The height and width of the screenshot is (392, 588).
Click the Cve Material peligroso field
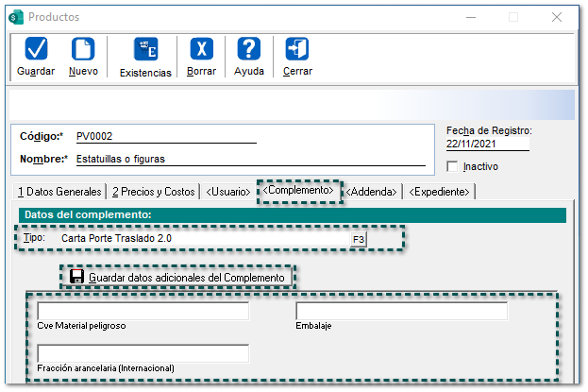pyautogui.click(x=143, y=312)
